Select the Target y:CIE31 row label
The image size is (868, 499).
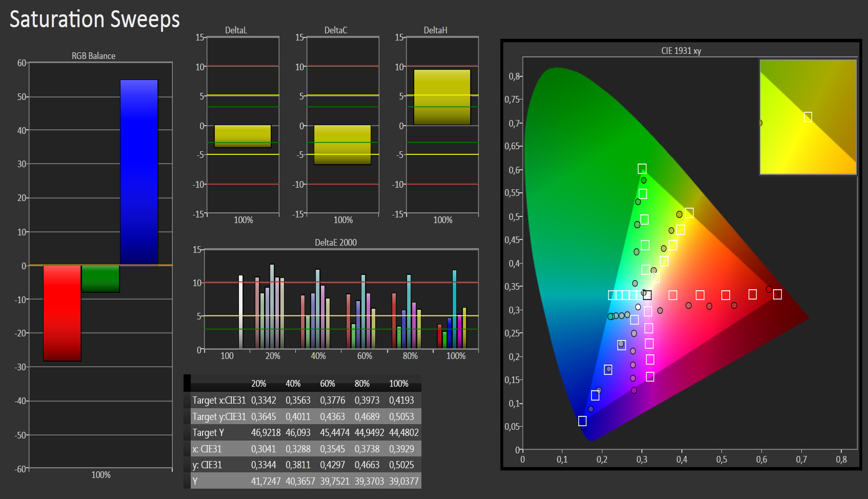219,417
